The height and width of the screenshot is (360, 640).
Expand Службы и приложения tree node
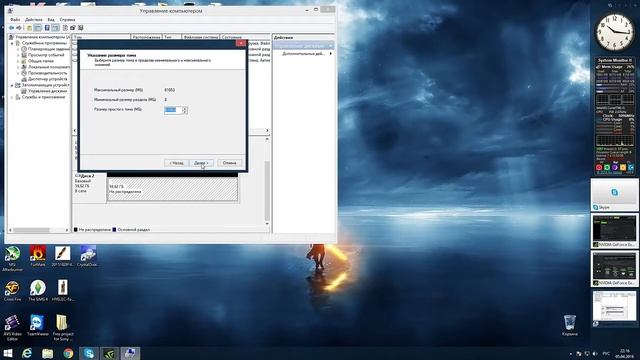click(12, 97)
